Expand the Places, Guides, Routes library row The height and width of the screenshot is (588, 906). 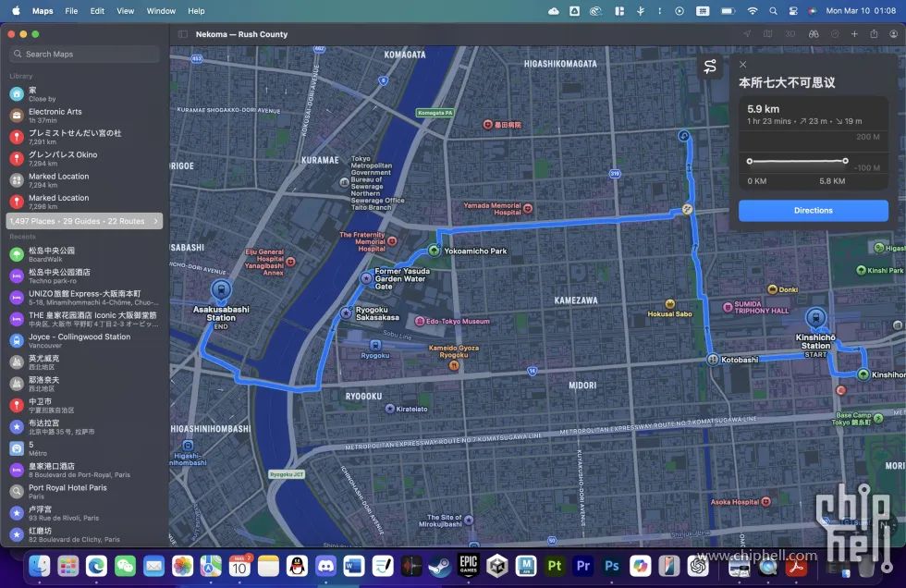[84, 221]
